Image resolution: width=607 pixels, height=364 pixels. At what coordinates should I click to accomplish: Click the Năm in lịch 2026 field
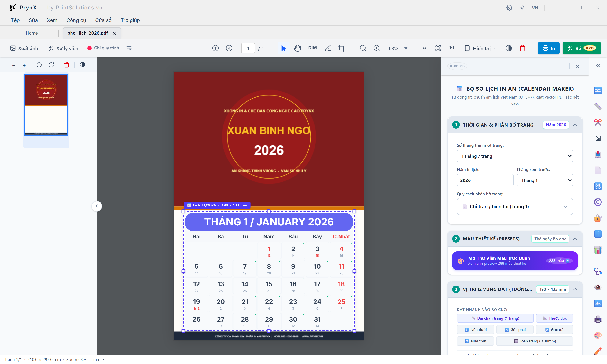pyautogui.click(x=485, y=180)
